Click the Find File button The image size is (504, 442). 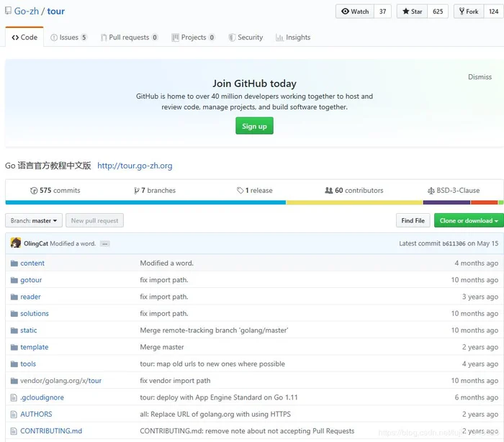413,220
